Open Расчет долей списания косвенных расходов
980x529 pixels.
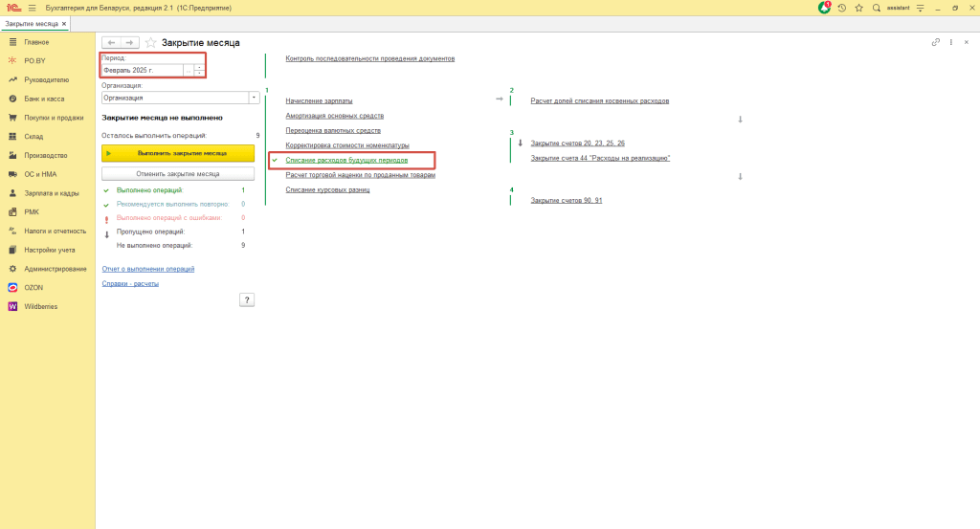coord(600,100)
